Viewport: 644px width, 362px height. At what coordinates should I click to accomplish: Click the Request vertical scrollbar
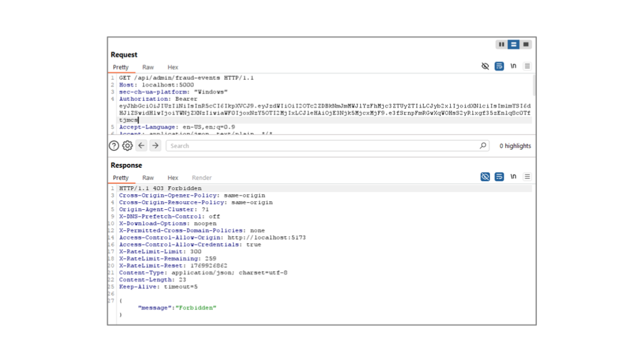click(534, 85)
